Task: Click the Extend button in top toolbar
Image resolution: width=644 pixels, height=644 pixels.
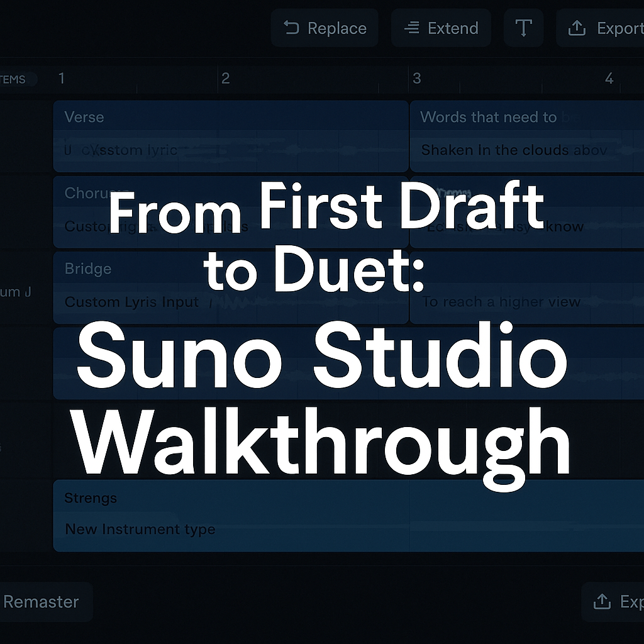Action: coord(441,28)
